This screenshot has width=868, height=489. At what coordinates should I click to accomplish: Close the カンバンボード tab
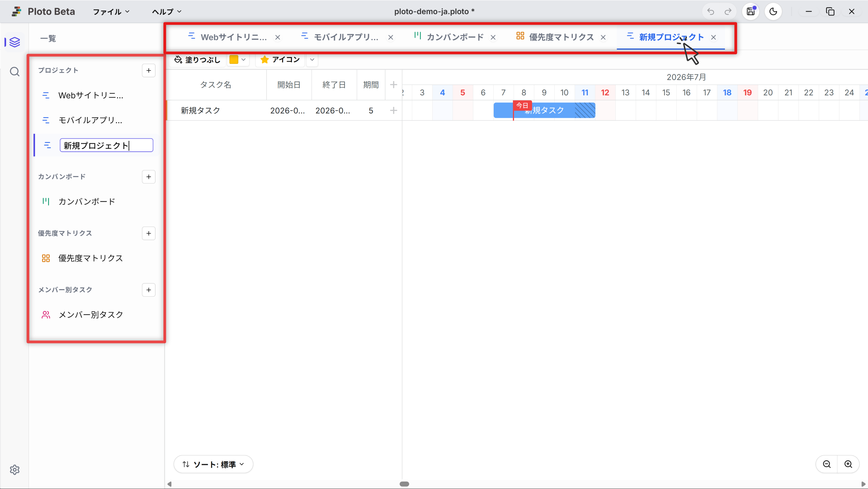click(x=493, y=37)
